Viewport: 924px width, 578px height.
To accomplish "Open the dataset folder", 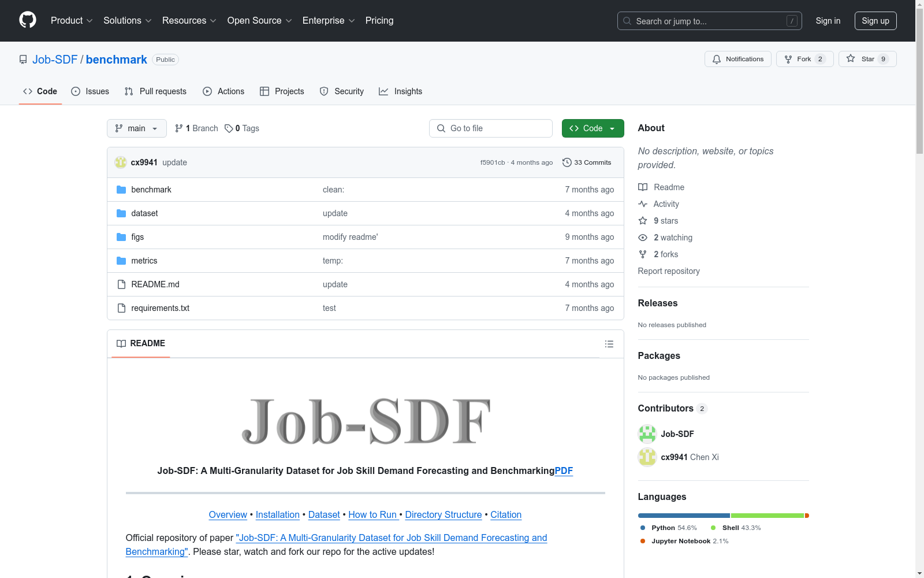I will click(144, 213).
